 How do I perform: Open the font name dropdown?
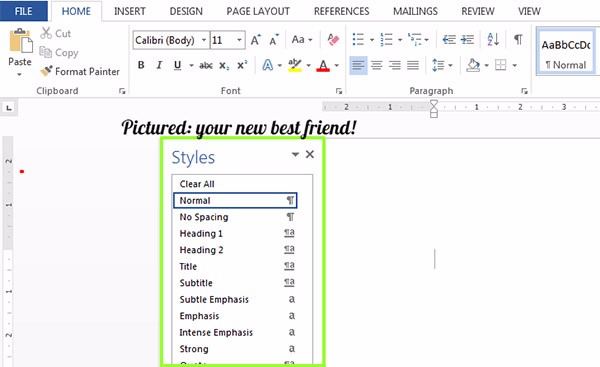pos(204,40)
